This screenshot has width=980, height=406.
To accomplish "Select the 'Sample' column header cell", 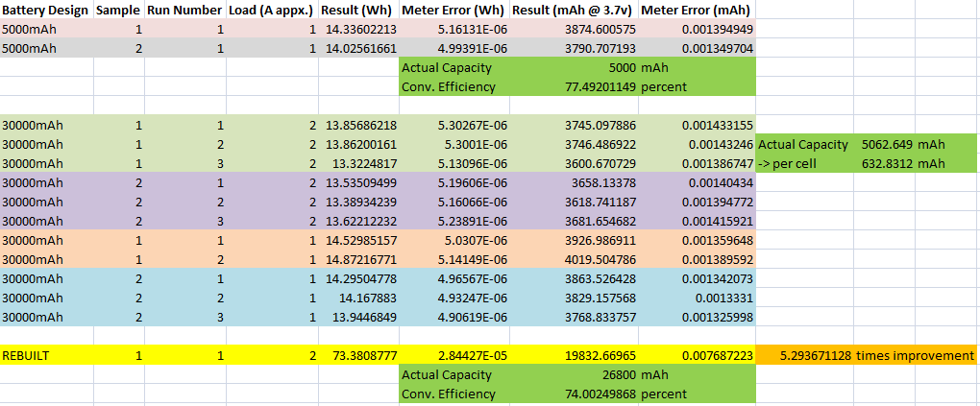I will tap(119, 10).
